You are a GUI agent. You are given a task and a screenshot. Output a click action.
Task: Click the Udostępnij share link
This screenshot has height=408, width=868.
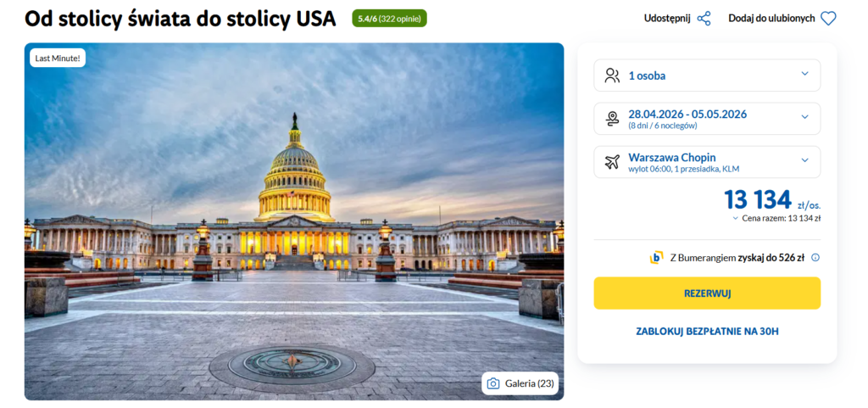point(667,18)
